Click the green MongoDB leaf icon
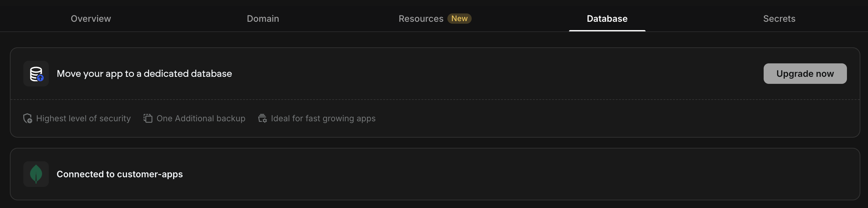Viewport: 868px width, 208px height. coord(36,174)
